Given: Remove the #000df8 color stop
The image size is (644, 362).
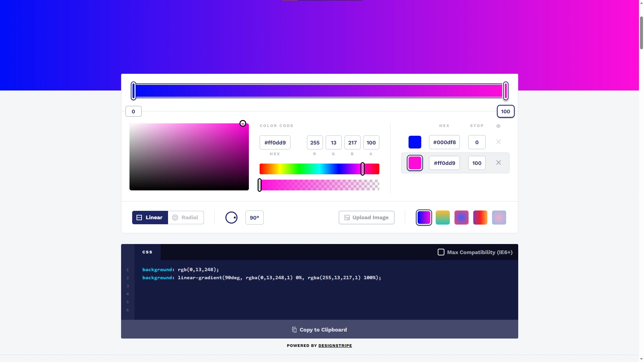Looking at the screenshot, I should click(x=498, y=141).
